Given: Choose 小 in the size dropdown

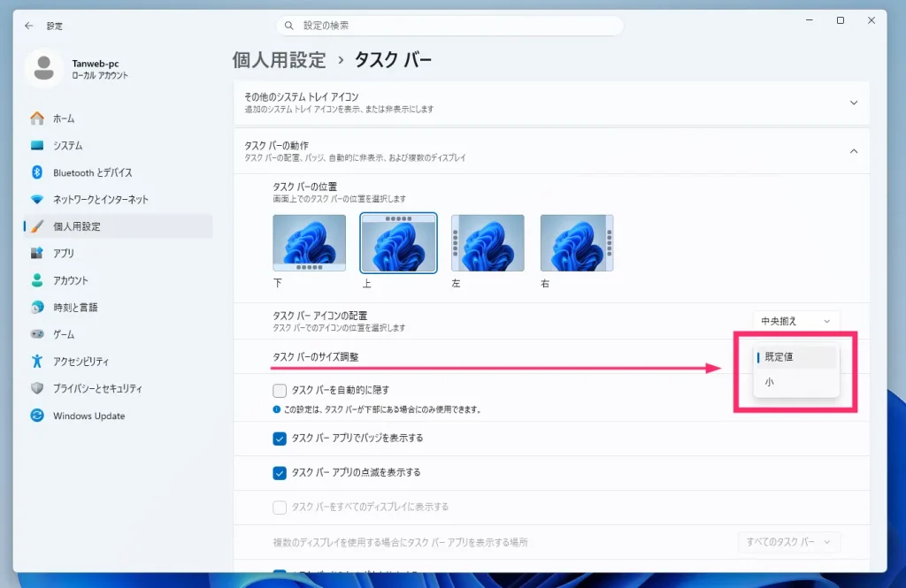Looking at the screenshot, I should [x=796, y=382].
